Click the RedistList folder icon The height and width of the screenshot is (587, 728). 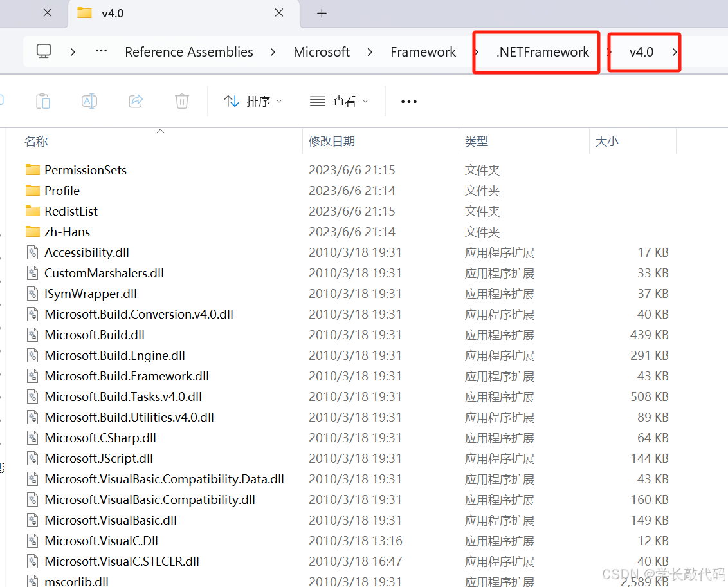click(33, 211)
